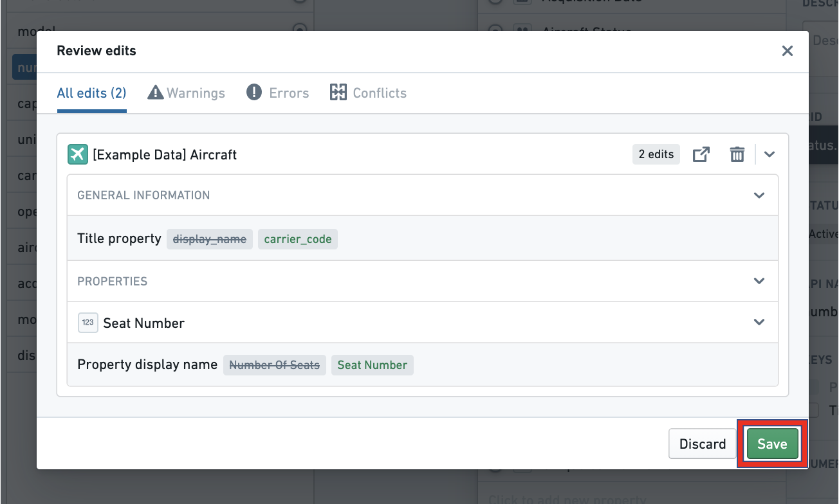Click the Warnings triangle icon
This screenshot has width=839, height=504.
coord(155,93)
